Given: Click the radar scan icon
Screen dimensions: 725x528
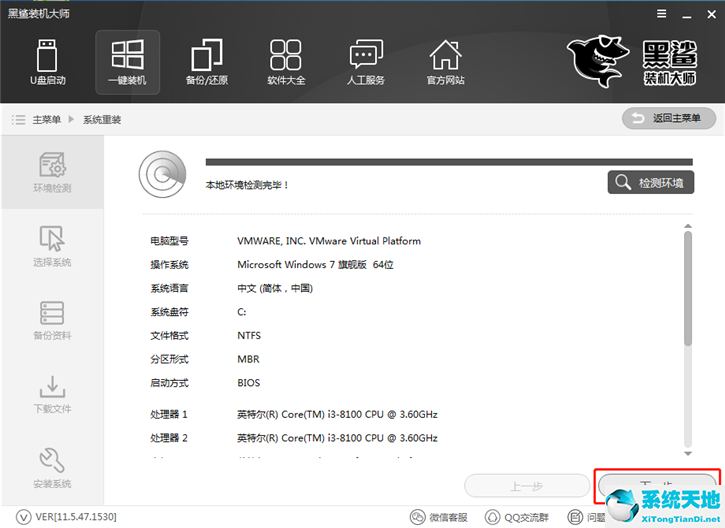Looking at the screenshot, I should 162,174.
